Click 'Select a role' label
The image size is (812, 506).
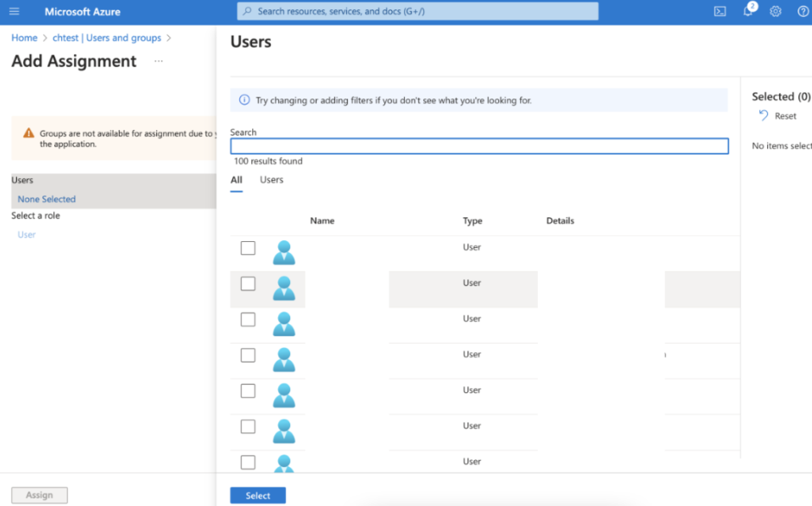coord(36,216)
